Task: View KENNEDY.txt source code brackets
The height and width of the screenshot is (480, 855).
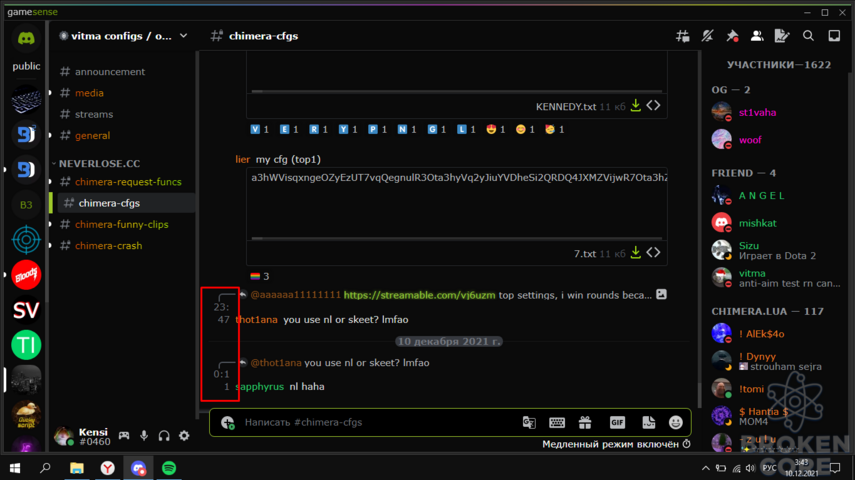Action: (653, 106)
